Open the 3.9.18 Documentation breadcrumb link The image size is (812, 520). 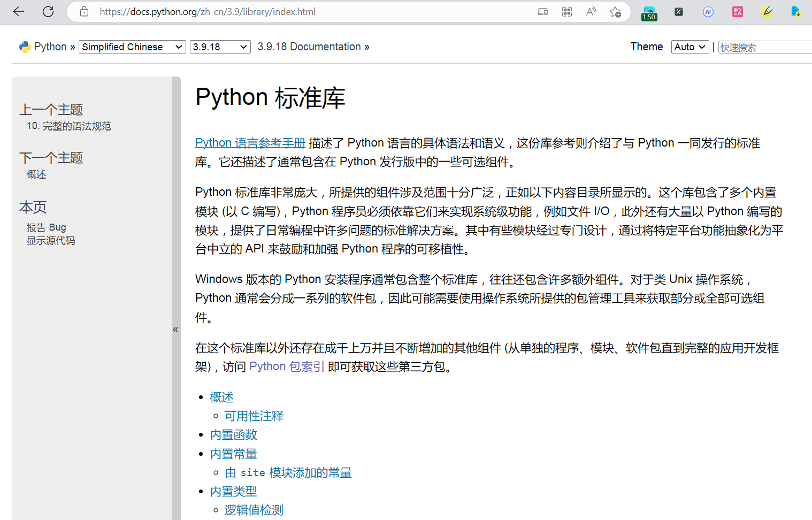(309, 47)
